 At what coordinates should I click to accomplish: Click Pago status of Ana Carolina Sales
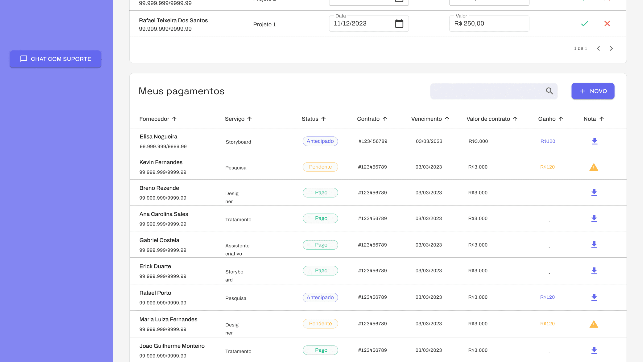(x=320, y=218)
